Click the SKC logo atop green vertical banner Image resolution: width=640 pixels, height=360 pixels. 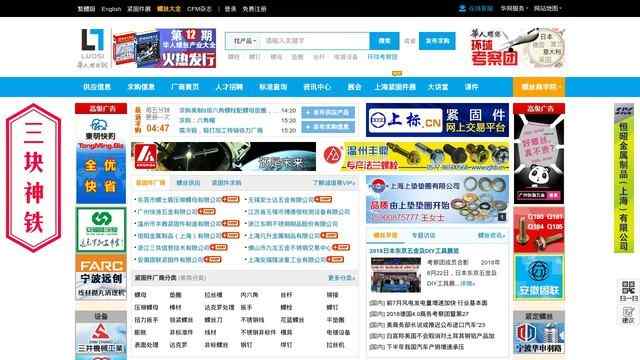(x=624, y=111)
